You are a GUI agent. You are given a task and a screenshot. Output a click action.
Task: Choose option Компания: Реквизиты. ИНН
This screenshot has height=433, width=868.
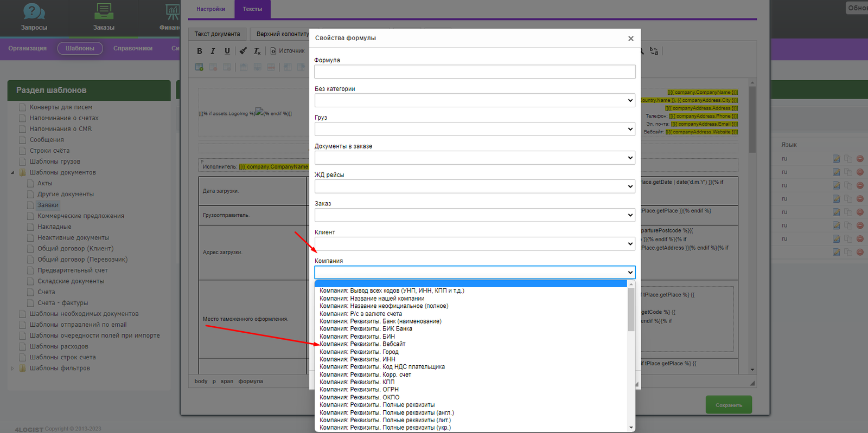point(357,359)
